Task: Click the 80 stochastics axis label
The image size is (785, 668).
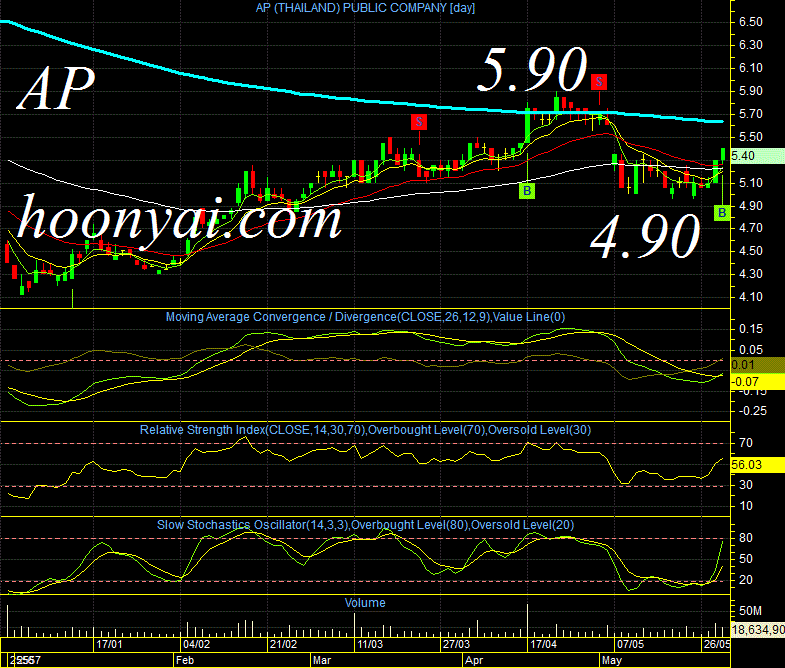Action: point(745,538)
